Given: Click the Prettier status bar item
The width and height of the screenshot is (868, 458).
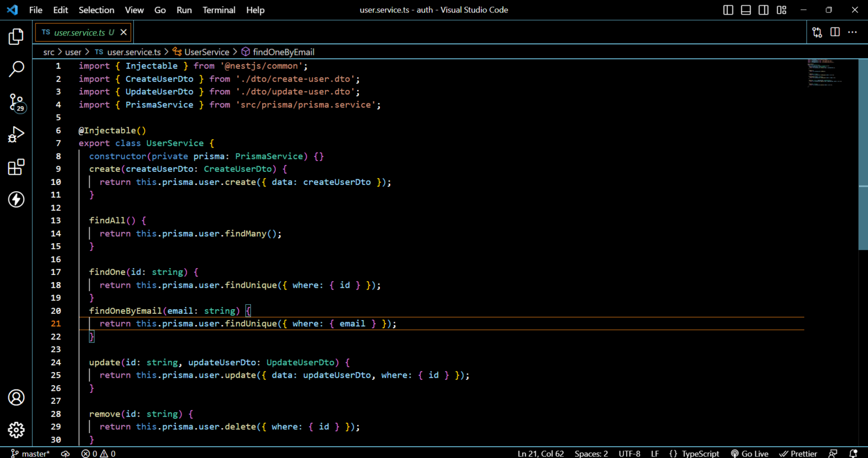Looking at the screenshot, I should pos(798,453).
